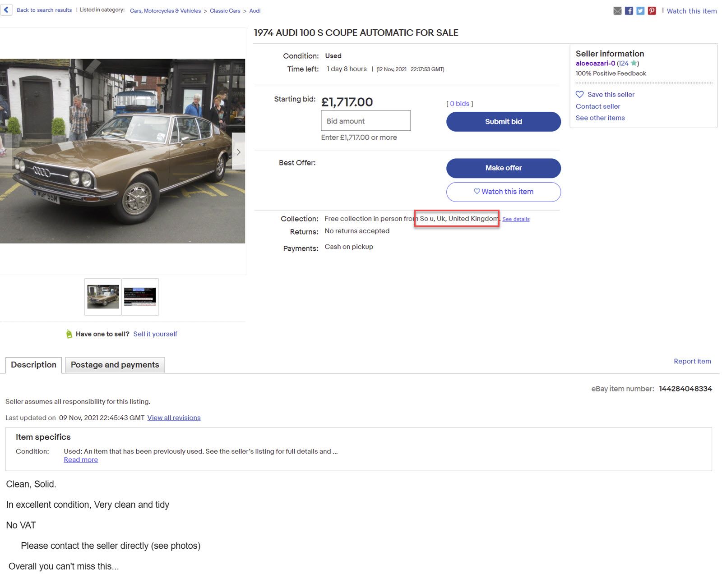Switch to the Description tab
The height and width of the screenshot is (588, 722).
pyautogui.click(x=33, y=365)
